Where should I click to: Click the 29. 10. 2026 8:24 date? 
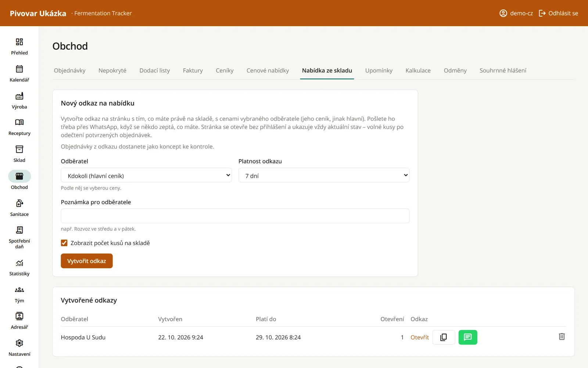tap(278, 337)
